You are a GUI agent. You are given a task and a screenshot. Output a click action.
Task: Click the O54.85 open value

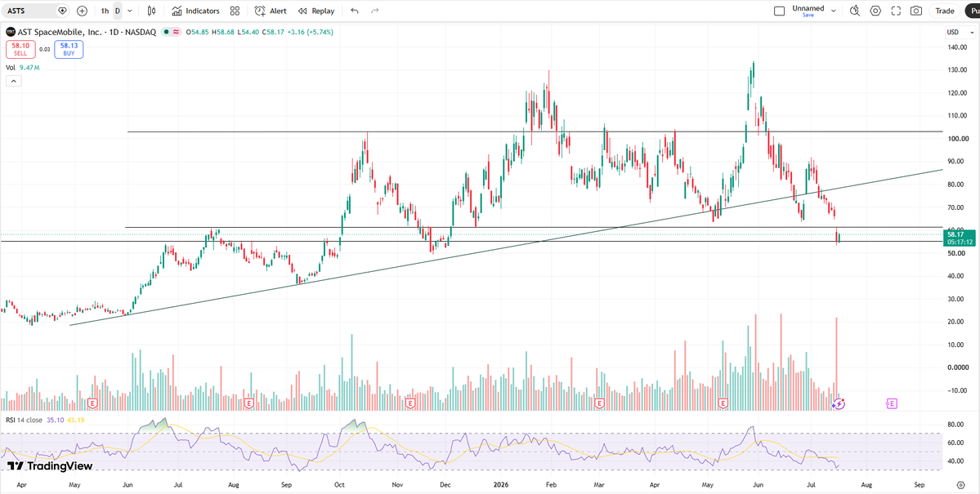tap(198, 32)
